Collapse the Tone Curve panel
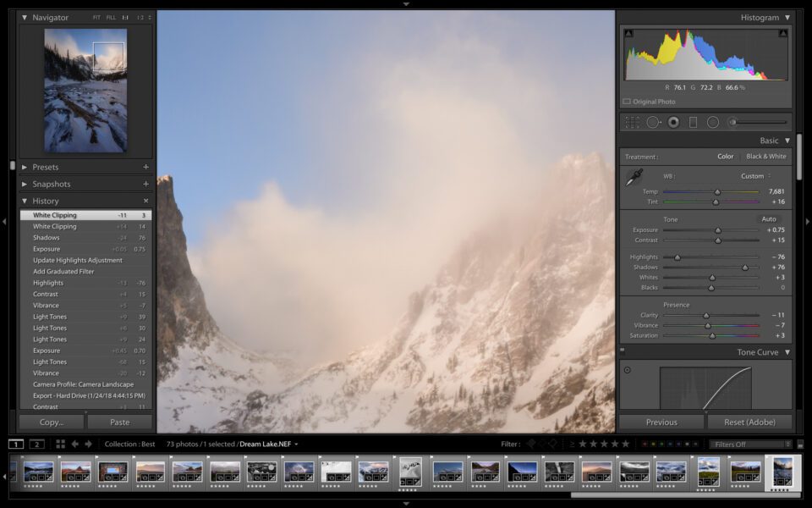812x508 pixels. click(x=787, y=352)
